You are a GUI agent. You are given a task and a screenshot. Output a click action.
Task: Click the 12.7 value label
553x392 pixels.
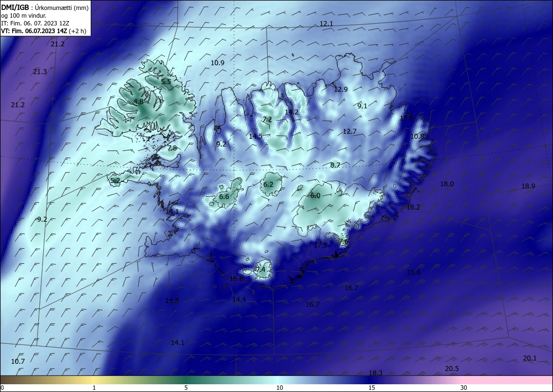click(x=349, y=132)
